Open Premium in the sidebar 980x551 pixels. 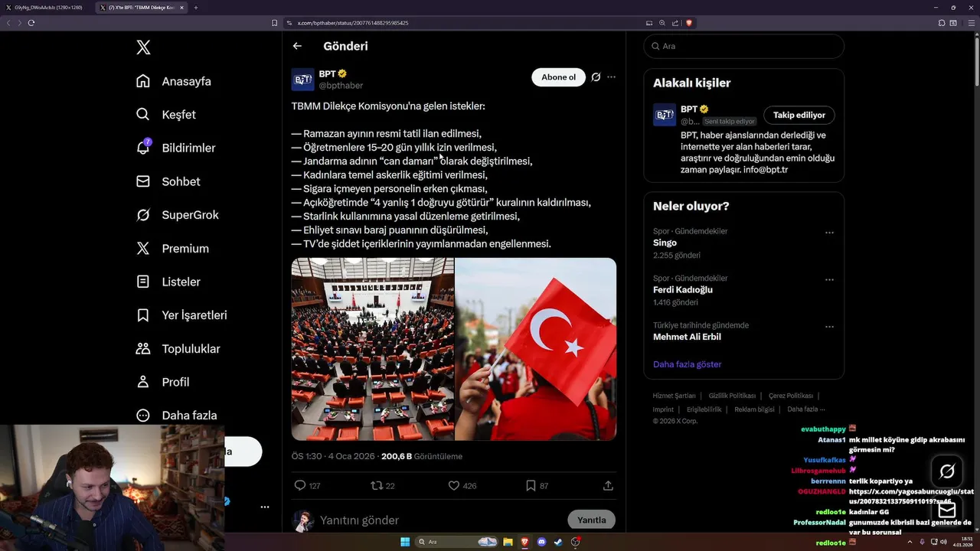pos(172,249)
